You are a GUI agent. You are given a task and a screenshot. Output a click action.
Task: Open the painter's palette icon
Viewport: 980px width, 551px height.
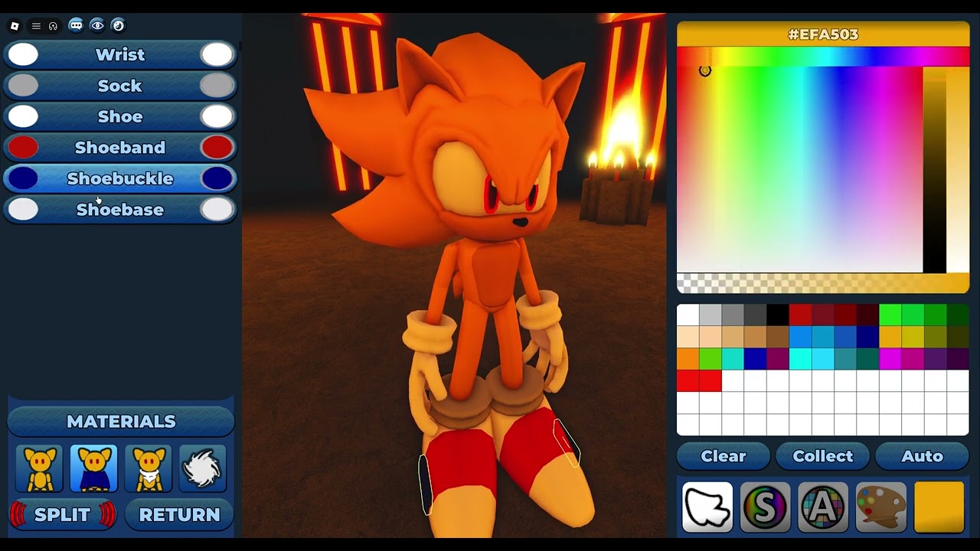pyautogui.click(x=881, y=507)
